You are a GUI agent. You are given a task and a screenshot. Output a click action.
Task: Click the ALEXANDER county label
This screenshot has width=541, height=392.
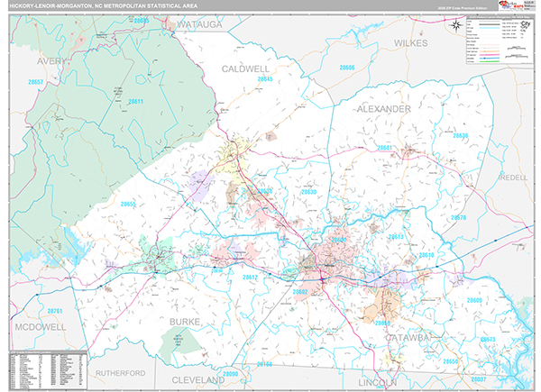383,108
